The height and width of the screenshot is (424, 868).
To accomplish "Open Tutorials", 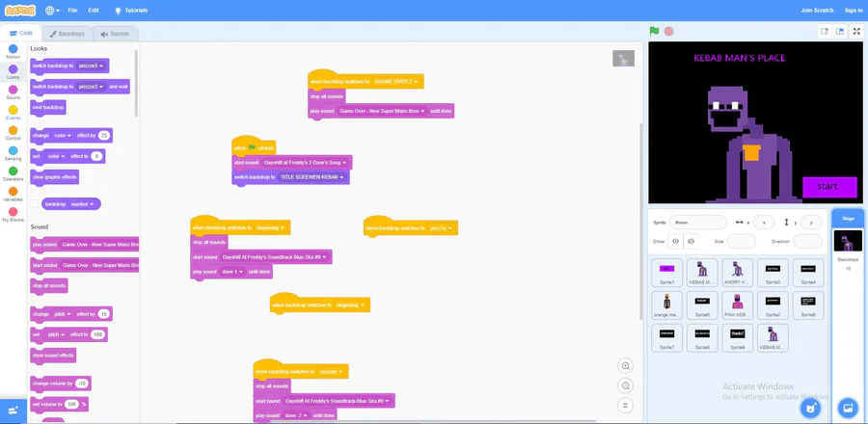I will [x=130, y=10].
